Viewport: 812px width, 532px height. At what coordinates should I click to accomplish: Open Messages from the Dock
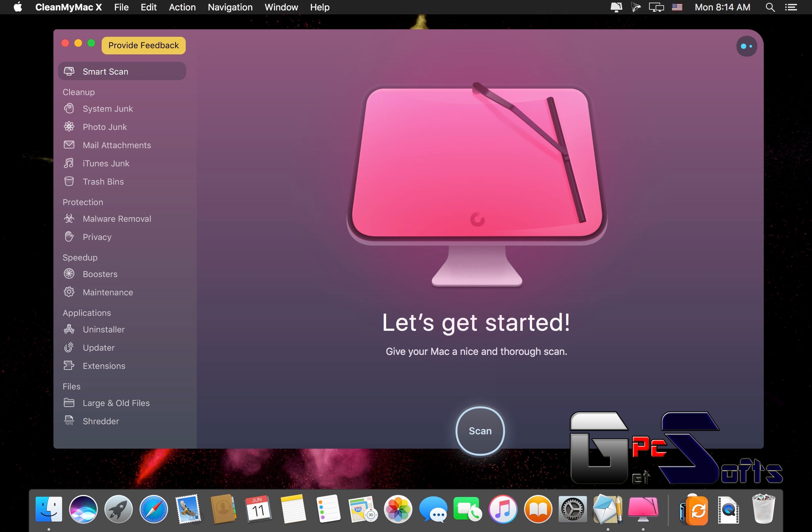pos(433,509)
